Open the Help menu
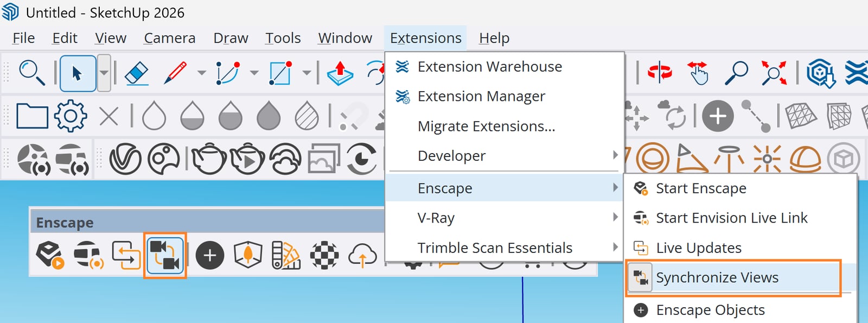 [x=494, y=38]
